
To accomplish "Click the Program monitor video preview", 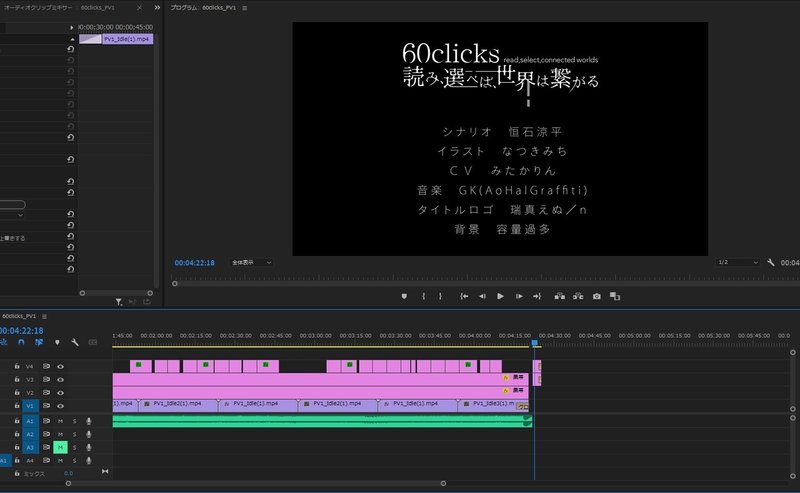I will click(500, 139).
